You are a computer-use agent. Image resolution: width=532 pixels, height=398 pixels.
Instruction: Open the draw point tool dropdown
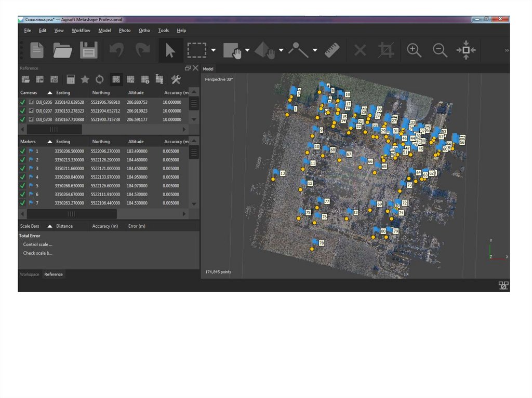(x=315, y=50)
